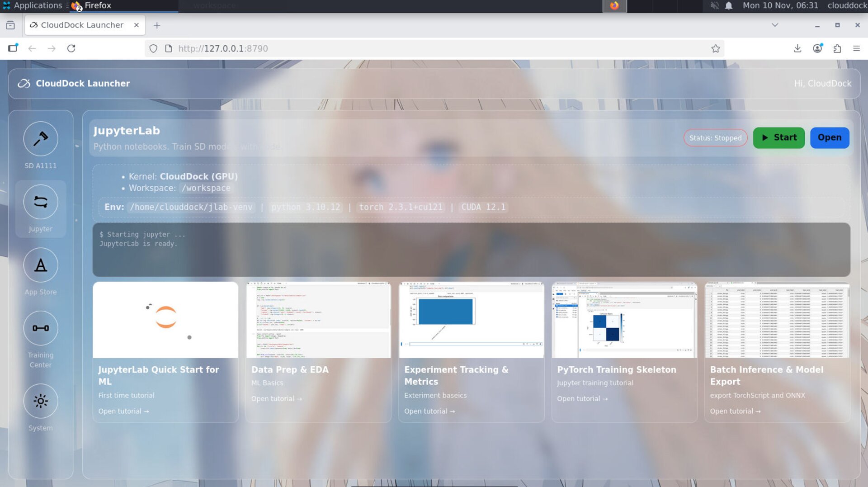Open a new browser tab

pos(157,25)
